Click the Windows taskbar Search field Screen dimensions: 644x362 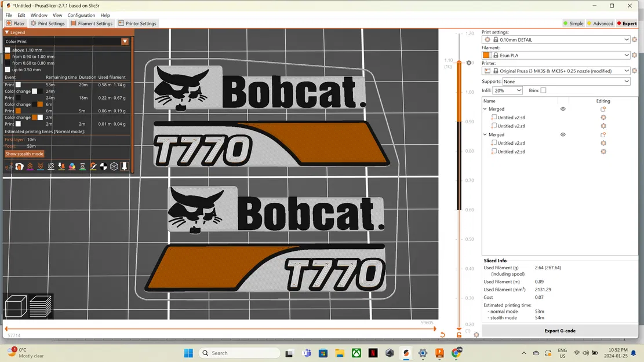(239, 353)
